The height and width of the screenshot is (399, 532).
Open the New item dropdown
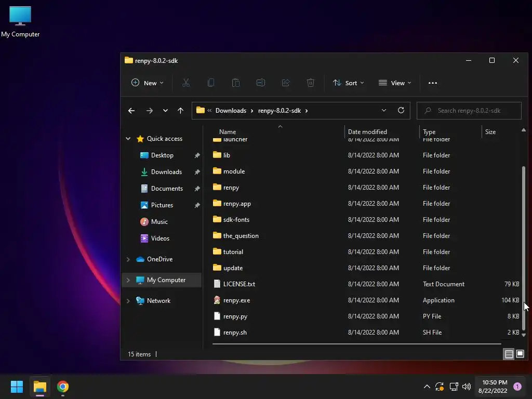pos(147,83)
